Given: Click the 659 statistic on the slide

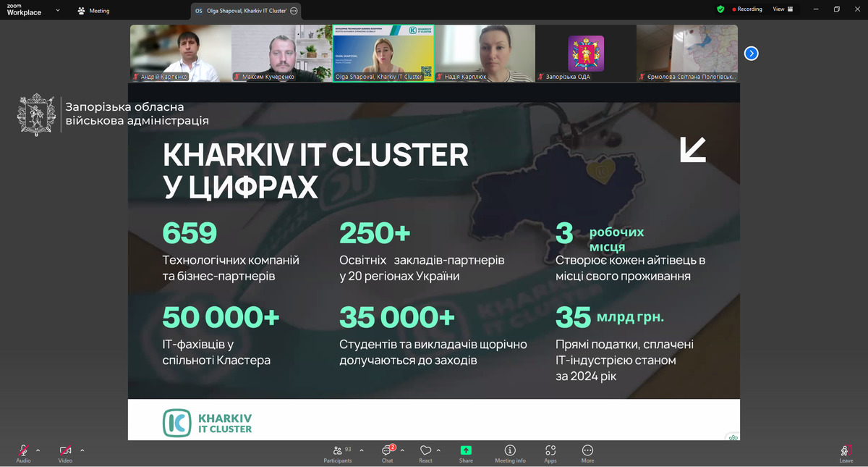Looking at the screenshot, I should [190, 233].
